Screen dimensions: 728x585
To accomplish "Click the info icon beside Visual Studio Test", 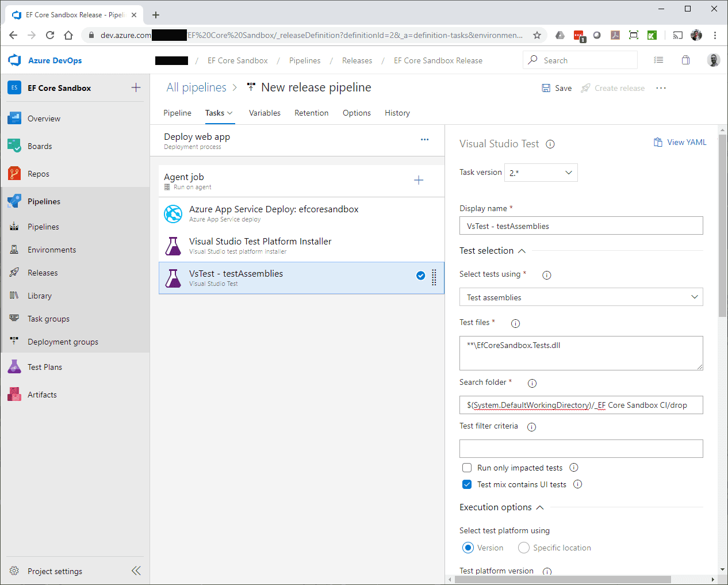I will (550, 144).
